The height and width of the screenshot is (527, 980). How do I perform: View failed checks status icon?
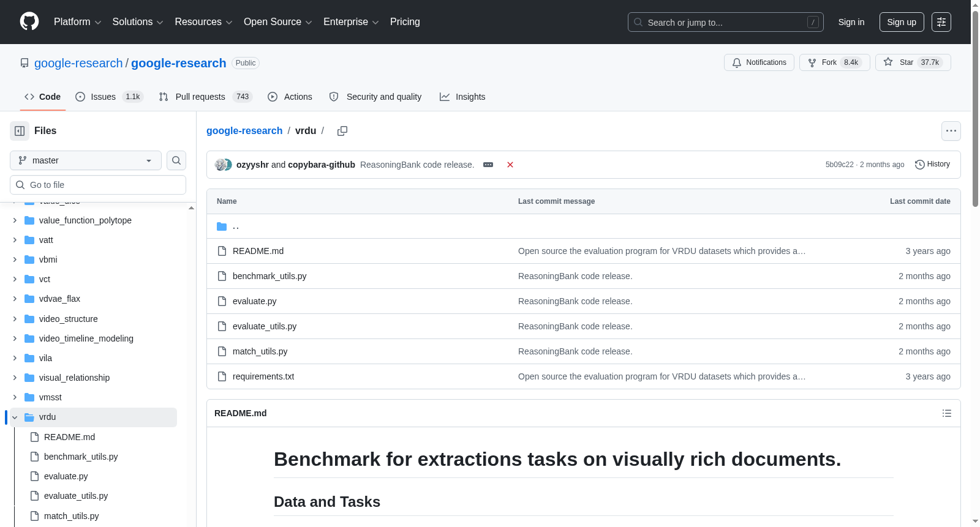click(x=510, y=165)
